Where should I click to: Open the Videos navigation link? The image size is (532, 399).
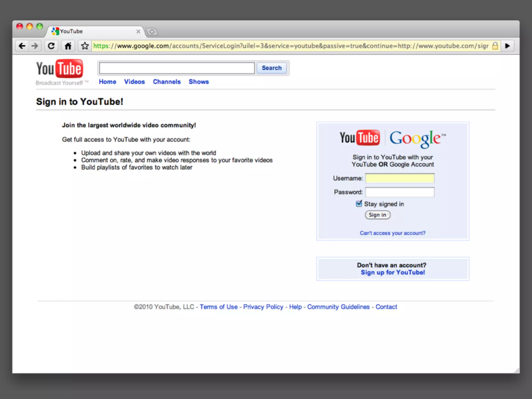(x=134, y=82)
